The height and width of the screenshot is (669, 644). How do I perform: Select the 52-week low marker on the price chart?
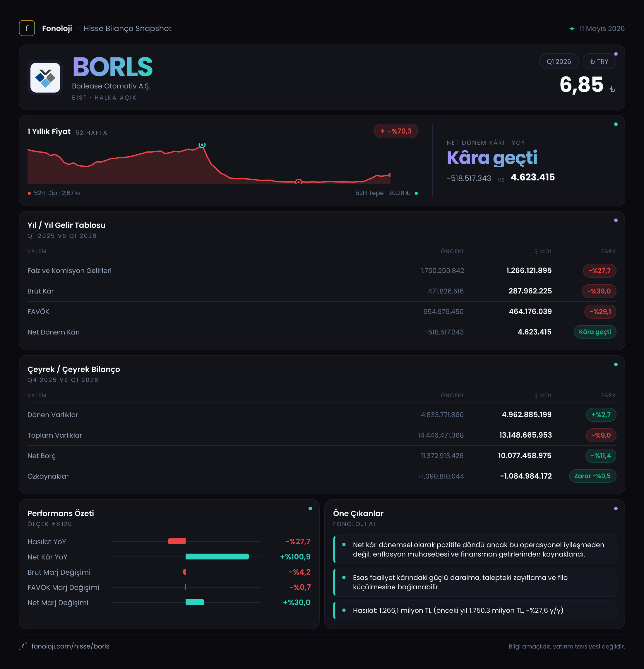299,182
